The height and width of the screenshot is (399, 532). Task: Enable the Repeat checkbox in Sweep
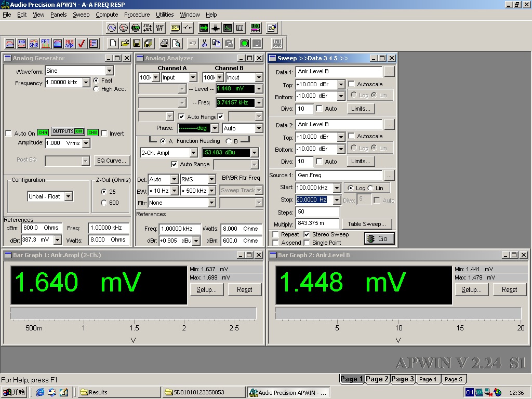click(275, 234)
